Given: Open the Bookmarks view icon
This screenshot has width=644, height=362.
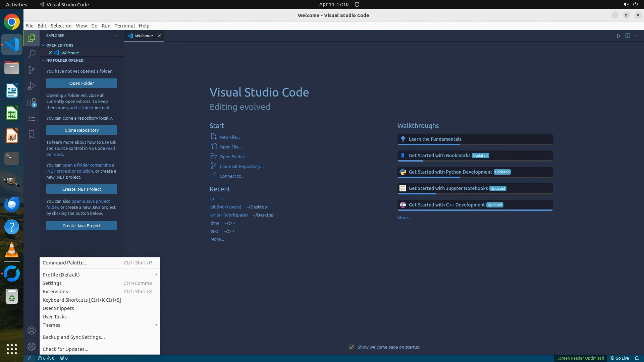Looking at the screenshot, I should coord(32,134).
